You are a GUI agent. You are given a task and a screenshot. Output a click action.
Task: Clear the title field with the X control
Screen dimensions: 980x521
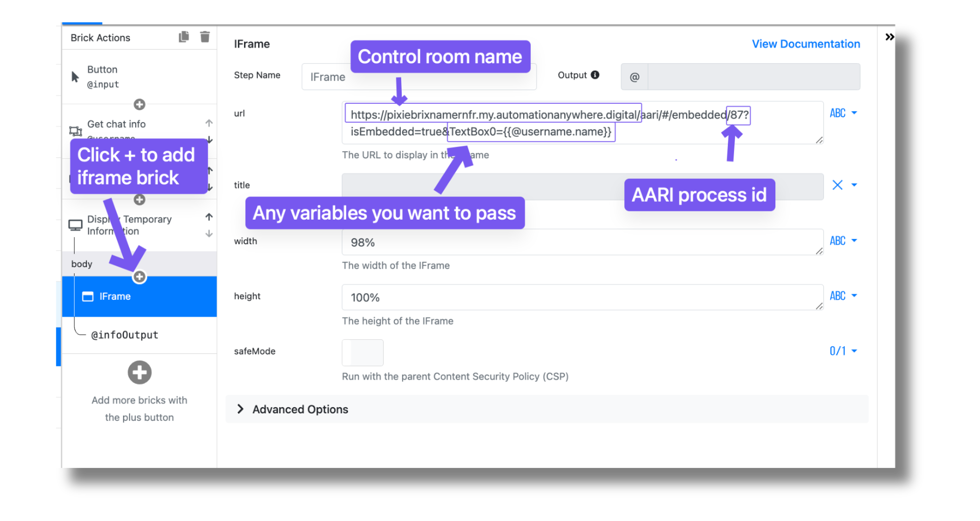(837, 185)
